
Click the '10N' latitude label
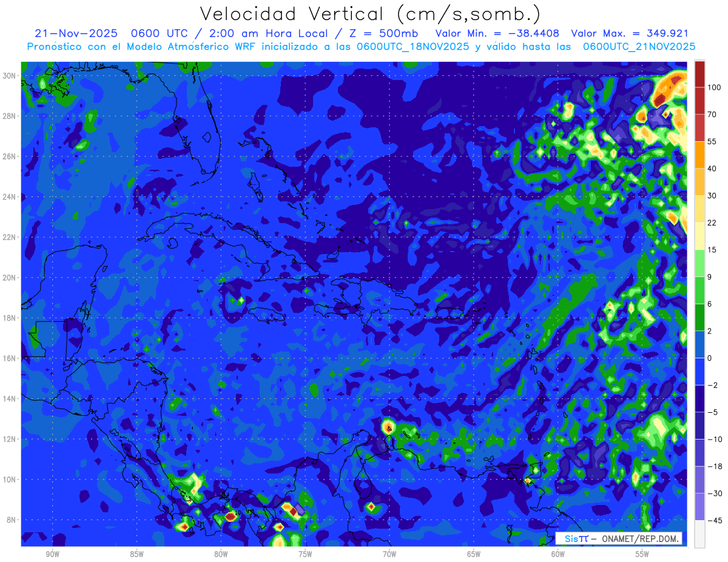(10, 480)
